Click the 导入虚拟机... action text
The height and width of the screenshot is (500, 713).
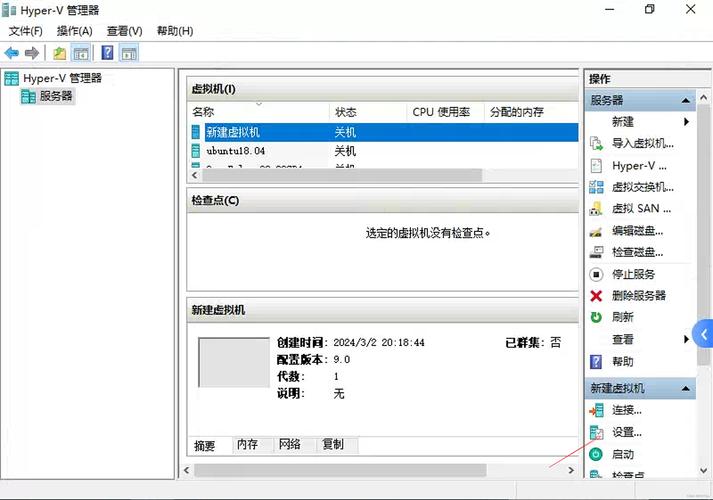click(643, 143)
